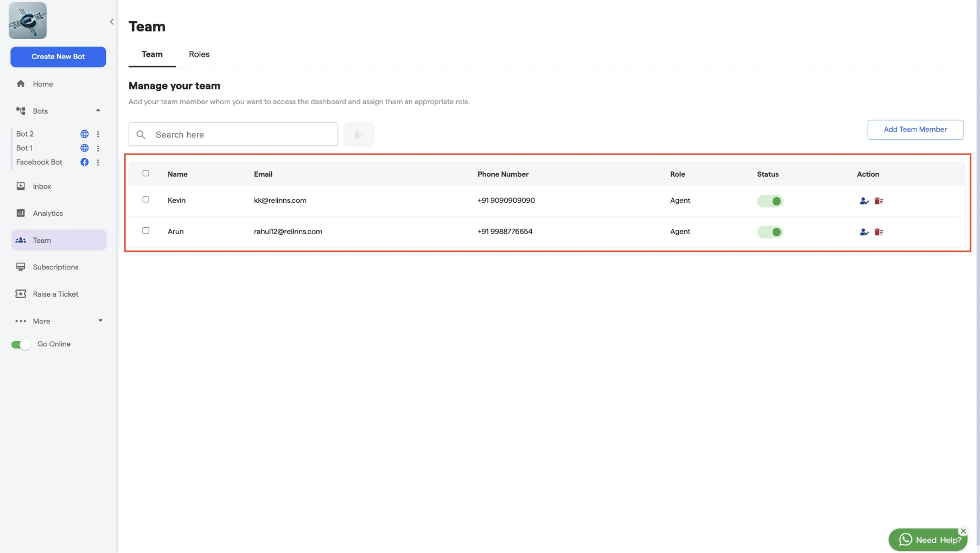Collapse the sidebar with the chevron arrow
The width and height of the screenshot is (980, 553).
pyautogui.click(x=112, y=22)
